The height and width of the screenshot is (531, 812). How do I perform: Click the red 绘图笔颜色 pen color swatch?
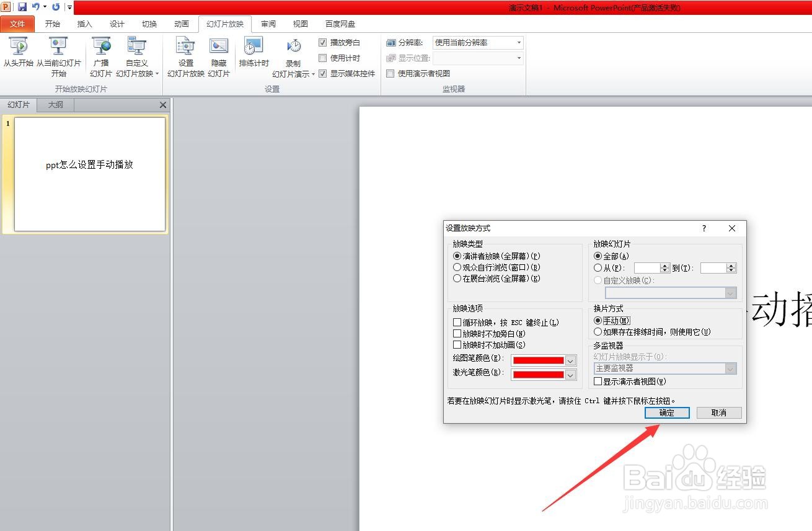(x=539, y=360)
